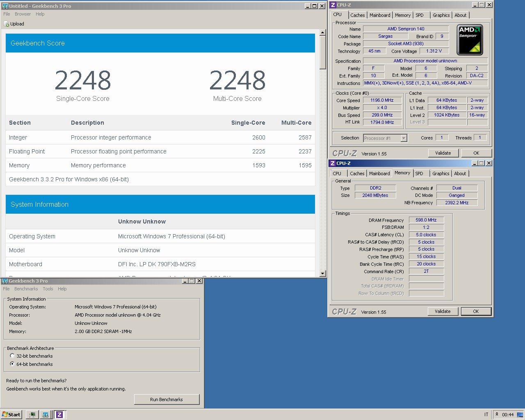Click the Geekbench results vertical scrollbar thumb
The height and width of the screenshot is (420, 525).
323,52
